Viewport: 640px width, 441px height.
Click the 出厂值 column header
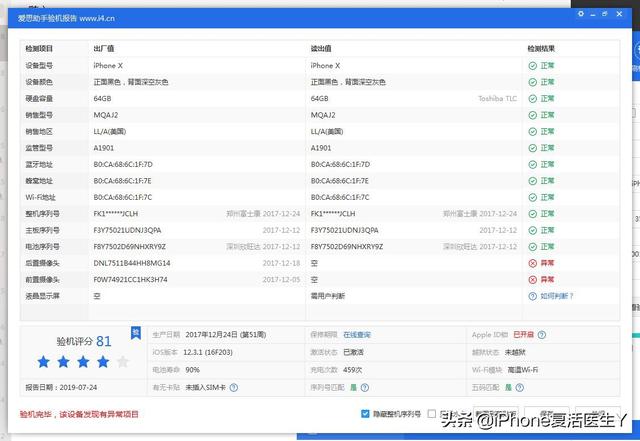coord(104,49)
